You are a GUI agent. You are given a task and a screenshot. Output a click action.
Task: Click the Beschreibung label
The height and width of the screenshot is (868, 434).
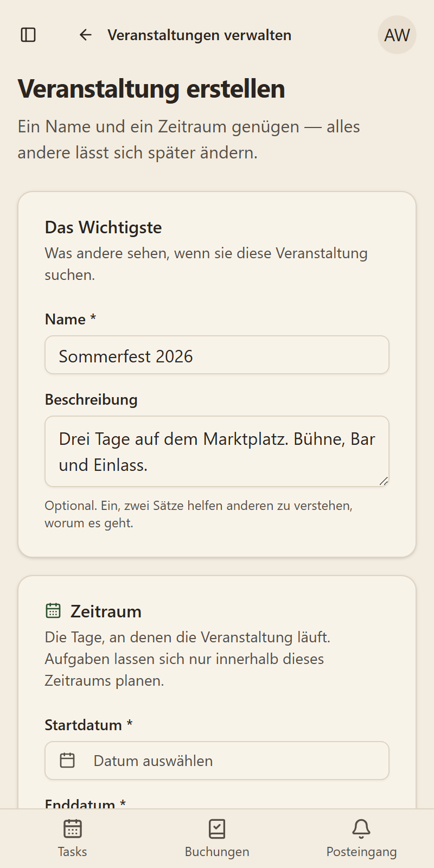(x=91, y=400)
